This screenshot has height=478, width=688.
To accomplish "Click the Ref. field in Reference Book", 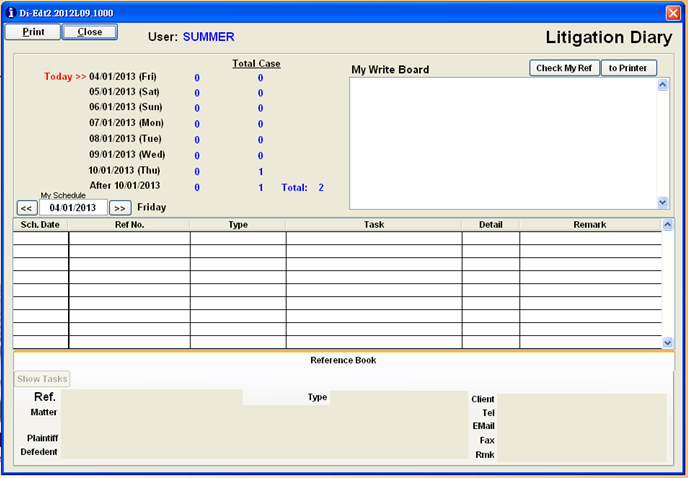I will coord(151,397).
